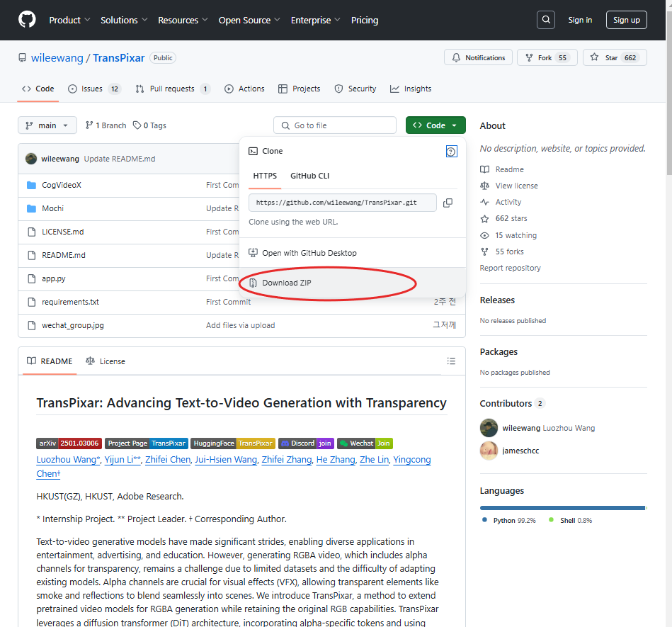Click the GitHub logo in the header
Screen dimensions: 672x627
click(x=27, y=20)
